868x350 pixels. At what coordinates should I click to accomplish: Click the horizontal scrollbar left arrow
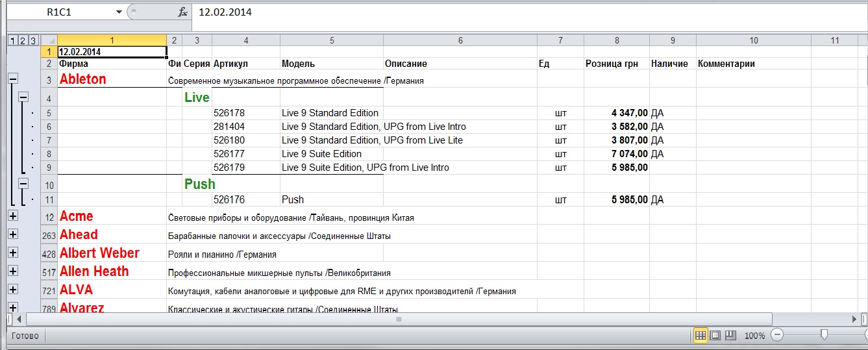19,319
